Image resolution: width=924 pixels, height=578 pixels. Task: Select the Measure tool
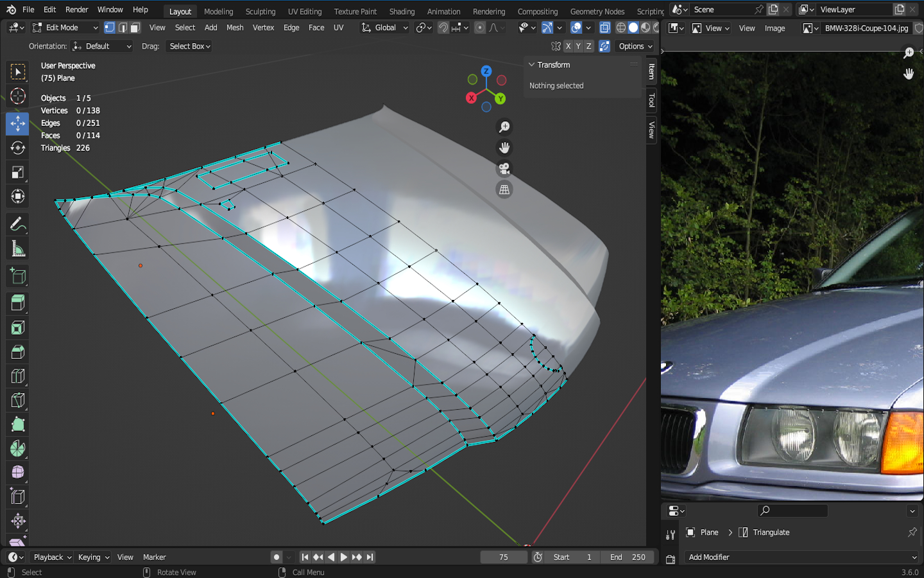(x=17, y=249)
